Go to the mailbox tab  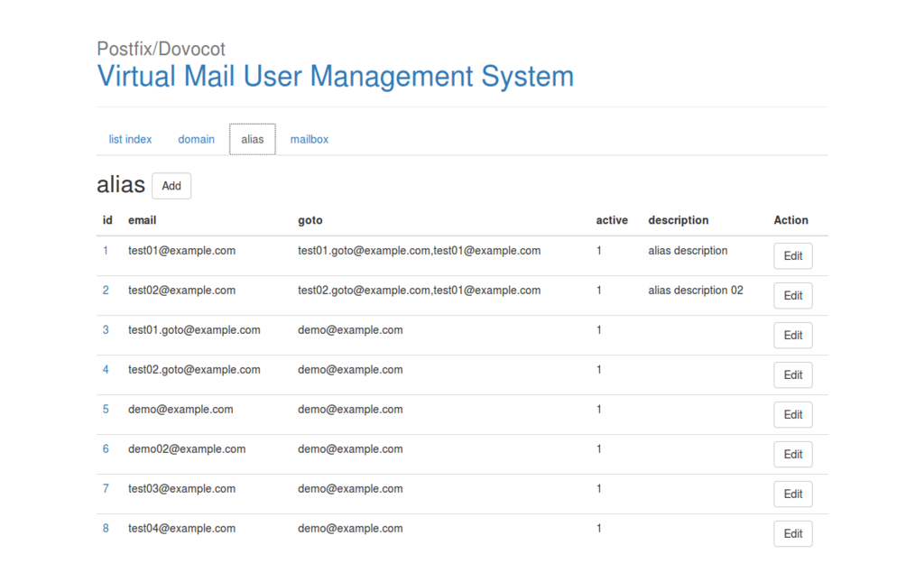tap(310, 140)
